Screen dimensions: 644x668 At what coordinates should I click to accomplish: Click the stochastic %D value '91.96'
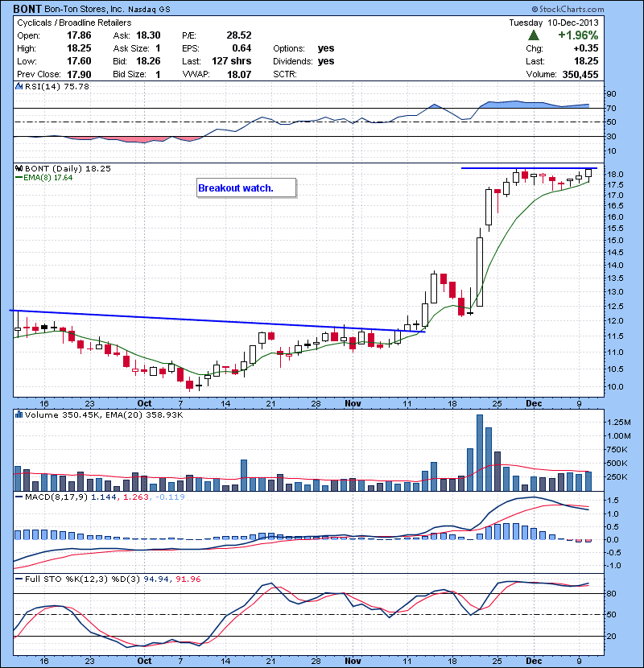coord(188,579)
